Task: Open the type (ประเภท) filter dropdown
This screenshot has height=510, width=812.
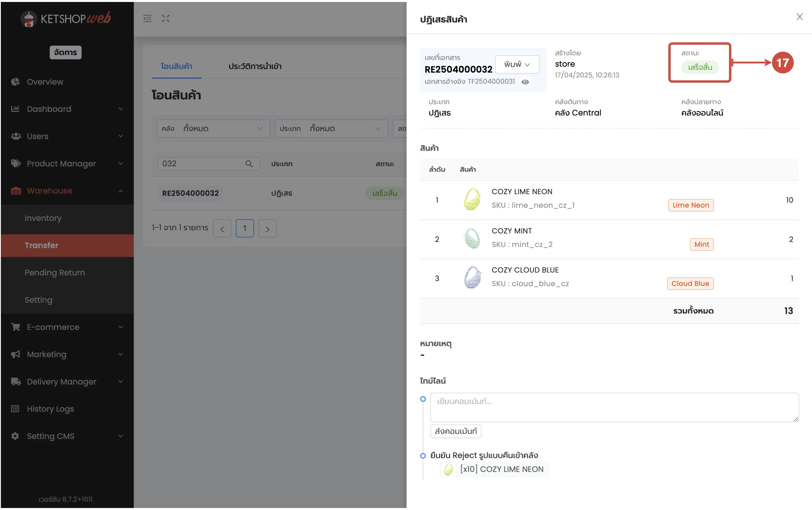Action: pyautogui.click(x=331, y=129)
